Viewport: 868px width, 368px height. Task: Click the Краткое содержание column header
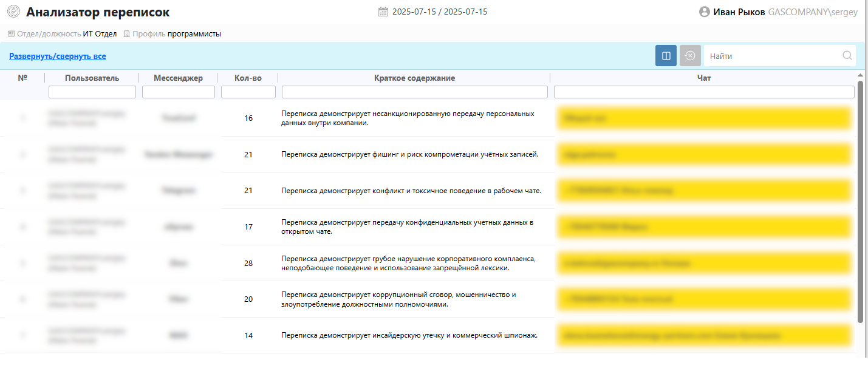[414, 78]
